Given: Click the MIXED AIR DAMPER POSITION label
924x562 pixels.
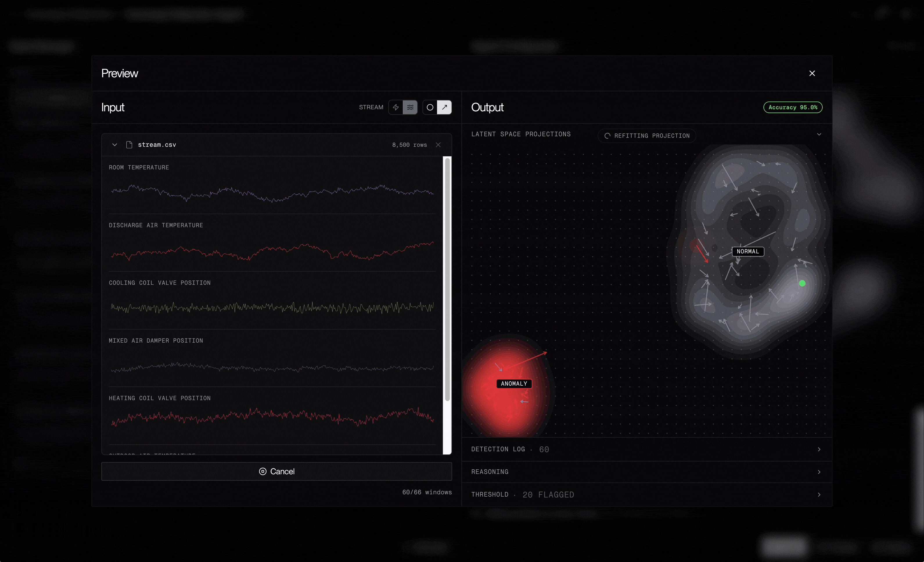Looking at the screenshot, I should [x=156, y=341].
